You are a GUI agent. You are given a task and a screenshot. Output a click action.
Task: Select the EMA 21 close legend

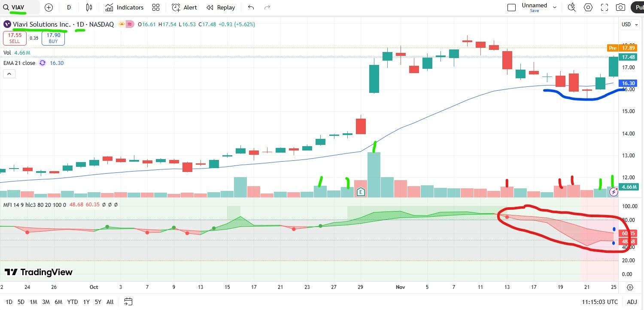pyautogui.click(x=19, y=63)
